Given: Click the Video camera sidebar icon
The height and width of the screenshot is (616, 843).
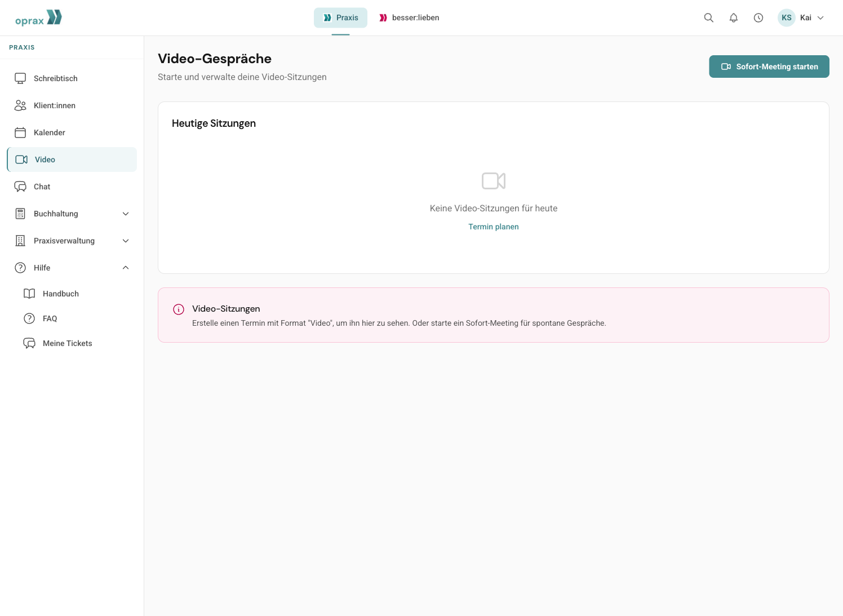Looking at the screenshot, I should coord(21,159).
